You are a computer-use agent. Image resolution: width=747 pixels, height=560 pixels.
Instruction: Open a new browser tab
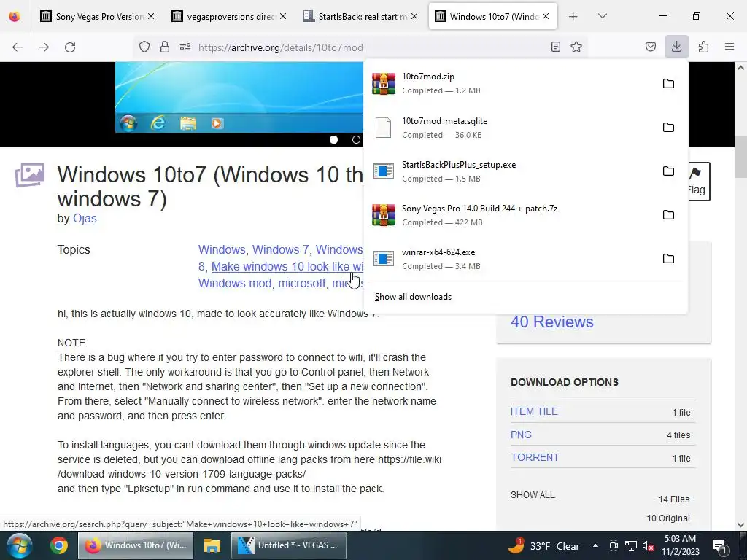click(x=573, y=17)
